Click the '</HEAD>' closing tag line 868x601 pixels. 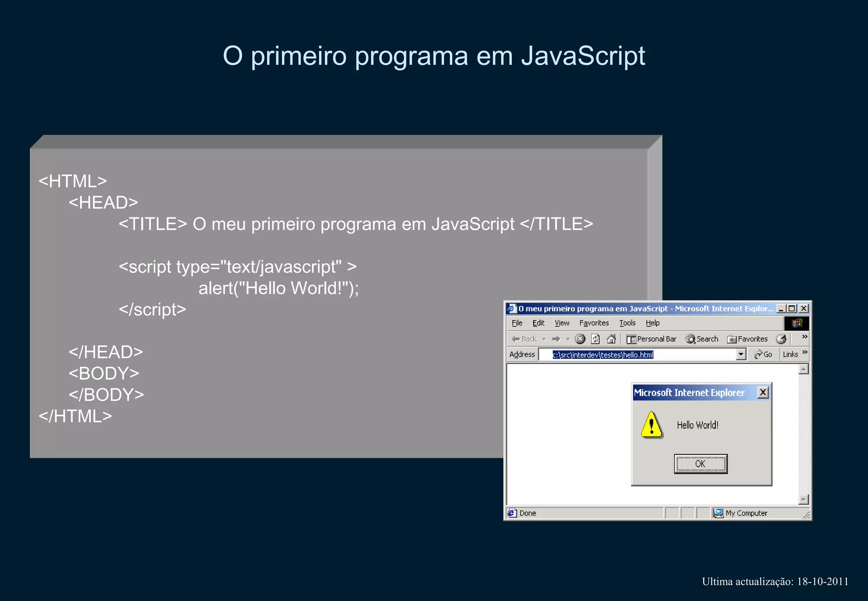point(106,352)
